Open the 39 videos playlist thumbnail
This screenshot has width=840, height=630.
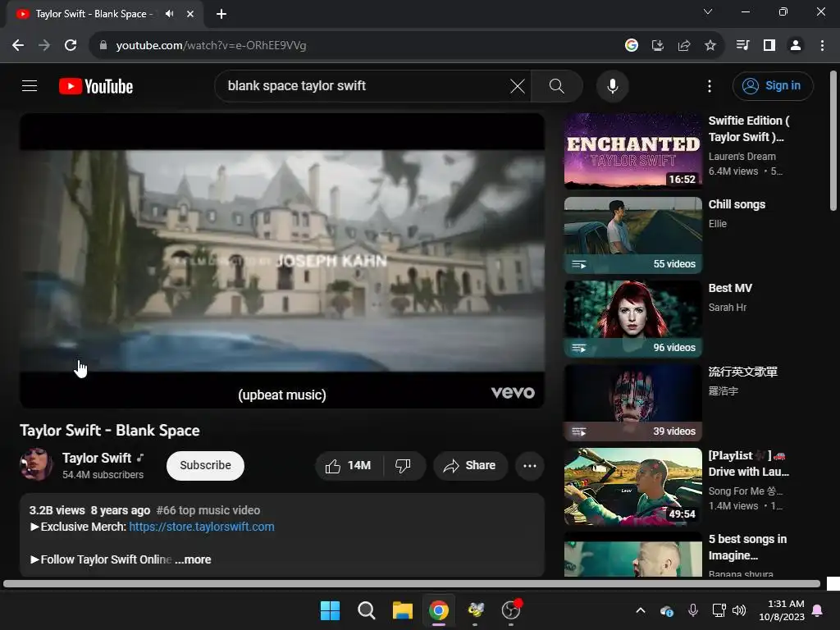tap(632, 402)
